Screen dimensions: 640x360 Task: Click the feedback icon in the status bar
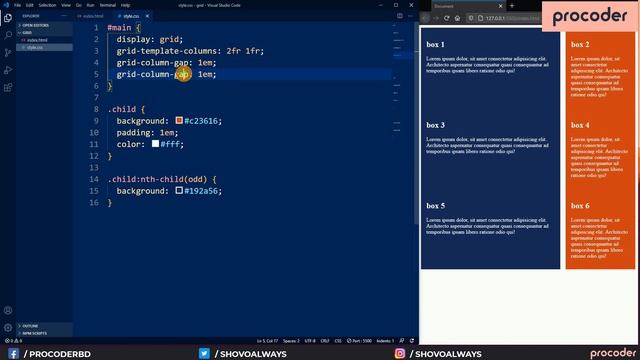coord(402,341)
